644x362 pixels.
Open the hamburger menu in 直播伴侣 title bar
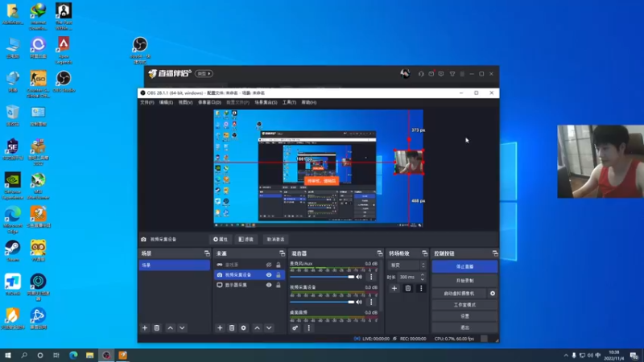click(462, 74)
